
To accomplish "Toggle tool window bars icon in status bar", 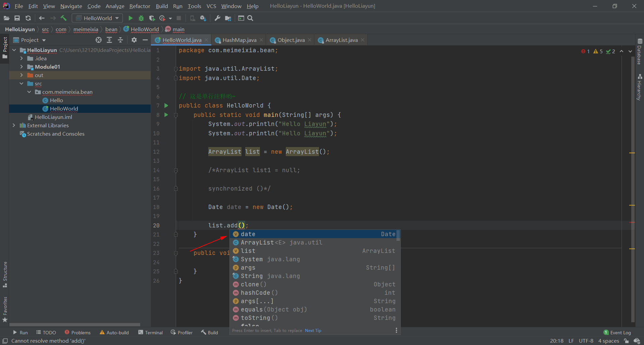I will click(x=5, y=341).
